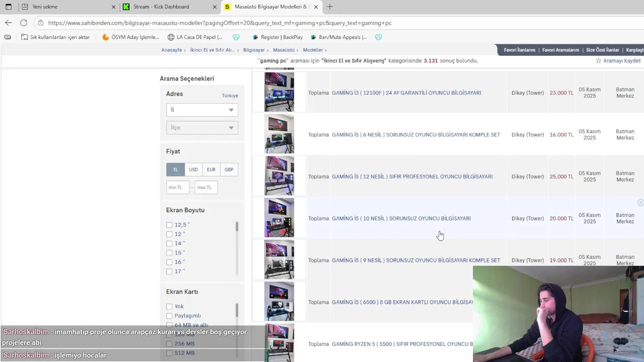Open Favori İlanlarım menu
Image resolution: width=644 pixels, height=362 pixels.
point(520,50)
